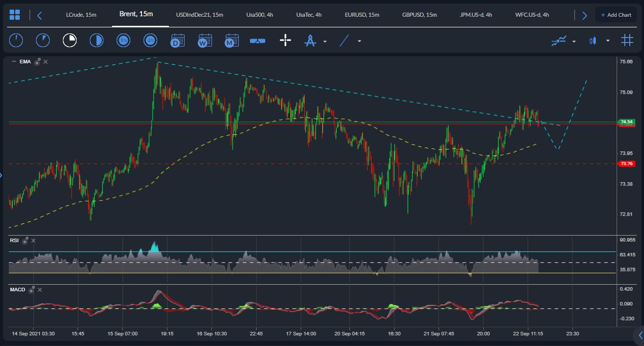The width and height of the screenshot is (644, 346).
Task: Open EMA indicator settings gear
Action: tap(37, 62)
